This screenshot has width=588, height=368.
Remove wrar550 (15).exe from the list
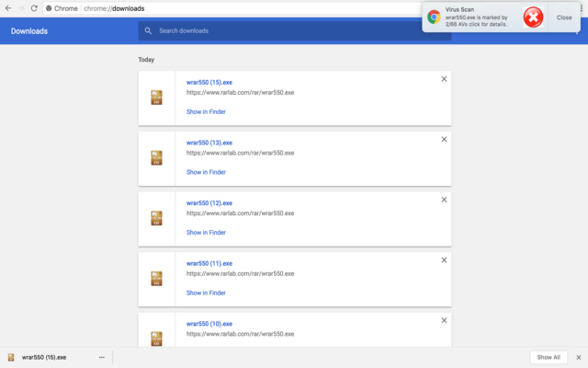point(444,79)
